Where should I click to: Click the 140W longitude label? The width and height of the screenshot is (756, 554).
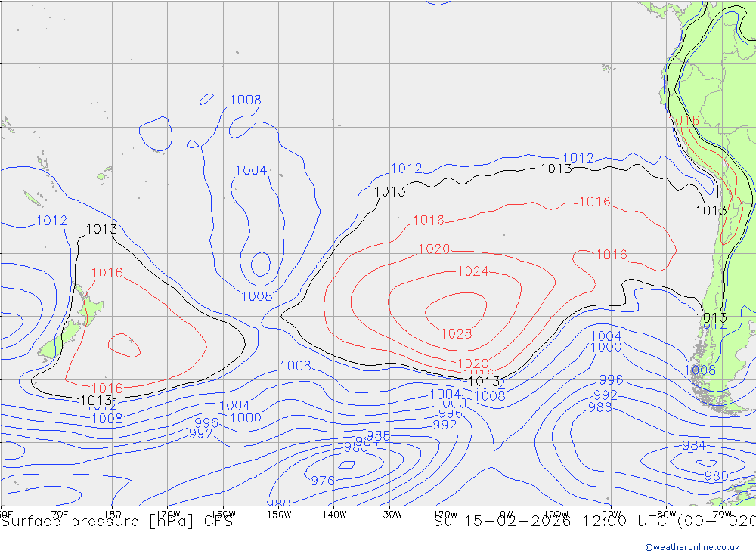334,515
